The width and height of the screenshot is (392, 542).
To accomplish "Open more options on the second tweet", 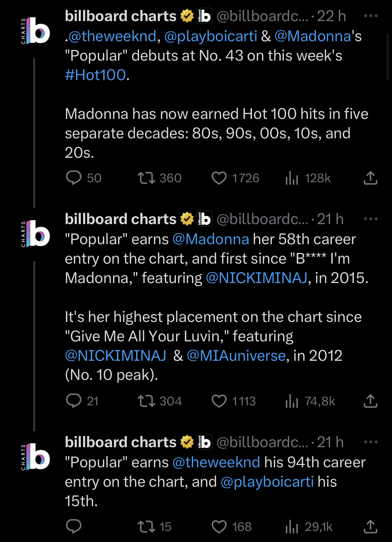I will pos(371,219).
